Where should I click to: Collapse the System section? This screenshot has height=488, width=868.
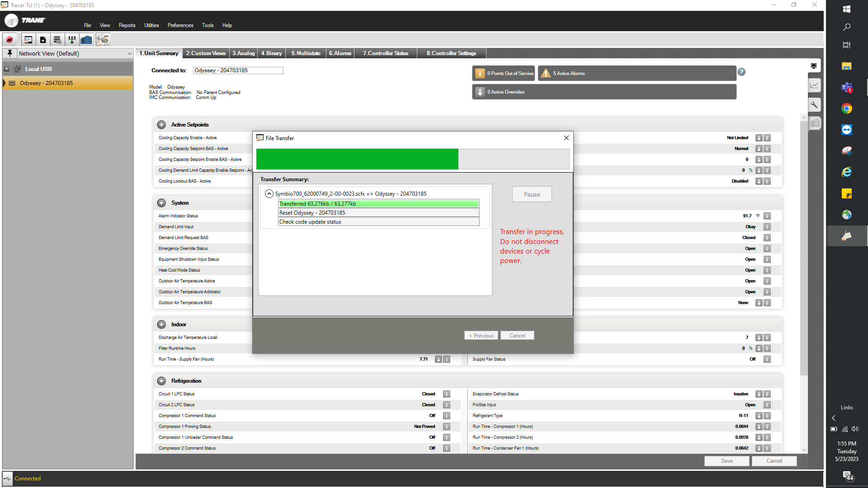[x=161, y=203]
